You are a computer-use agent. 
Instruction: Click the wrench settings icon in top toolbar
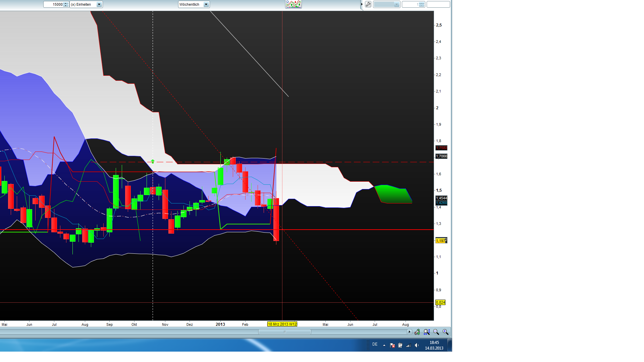click(368, 4)
